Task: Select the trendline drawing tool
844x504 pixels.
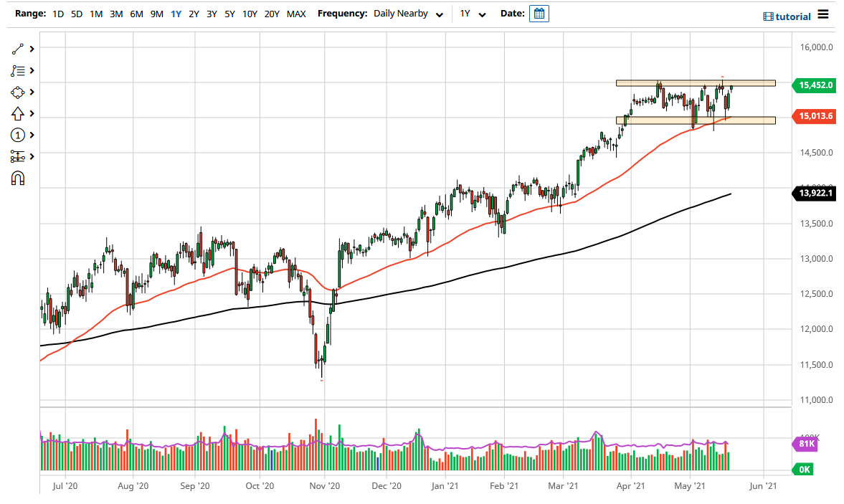Action: click(x=17, y=49)
